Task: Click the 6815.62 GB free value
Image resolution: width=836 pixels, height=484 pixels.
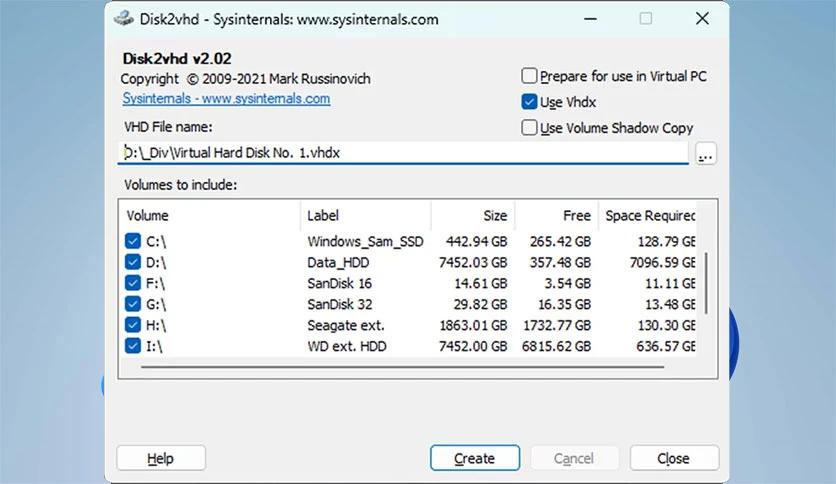Action: pos(557,346)
